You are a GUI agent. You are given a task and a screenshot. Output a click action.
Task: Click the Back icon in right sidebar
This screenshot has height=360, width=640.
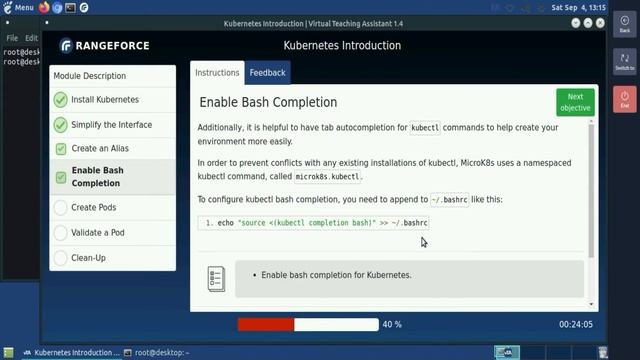click(x=624, y=24)
